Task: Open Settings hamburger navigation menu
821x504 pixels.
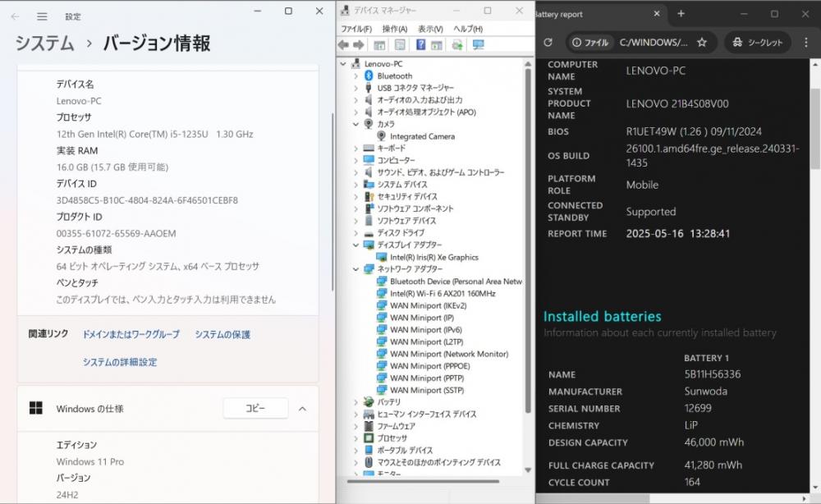Action: [x=42, y=16]
